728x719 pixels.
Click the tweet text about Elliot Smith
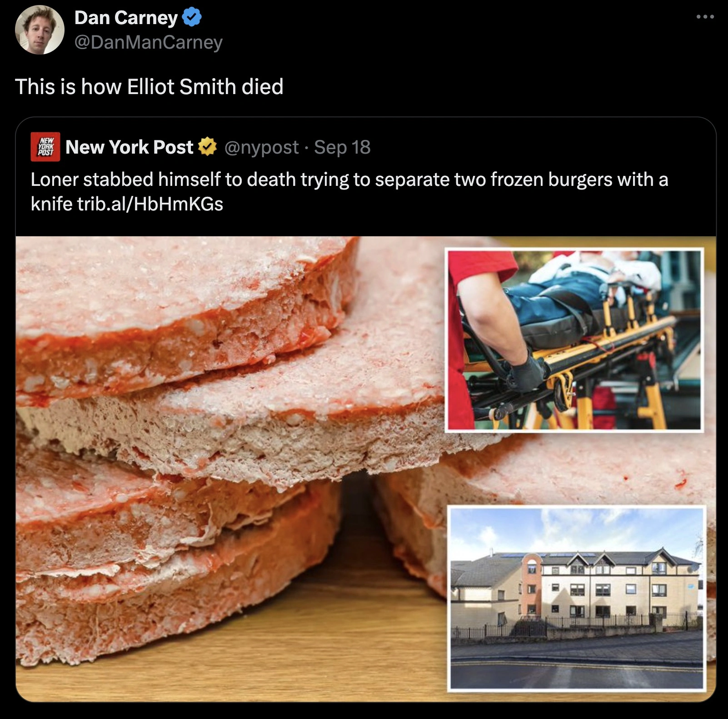tap(149, 86)
